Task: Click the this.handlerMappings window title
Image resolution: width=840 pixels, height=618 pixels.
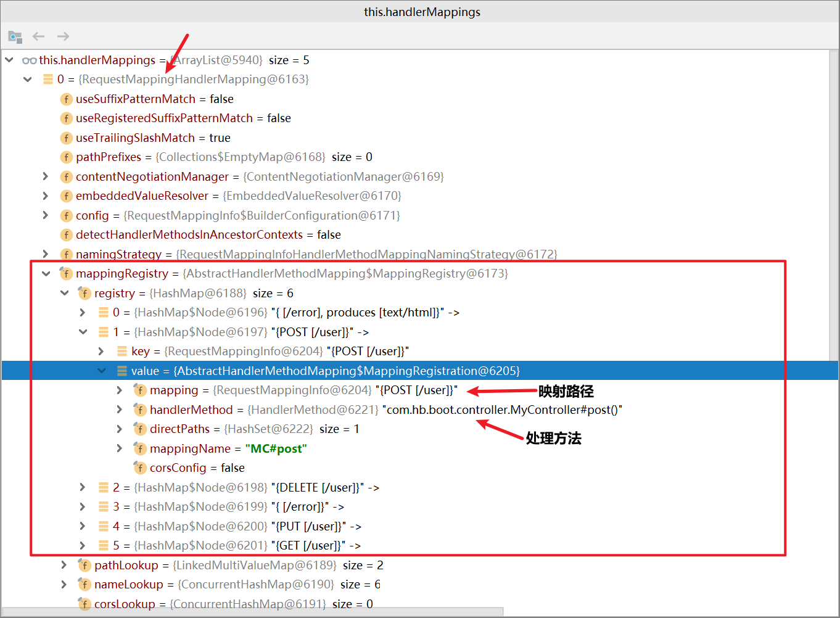Action: [x=422, y=12]
